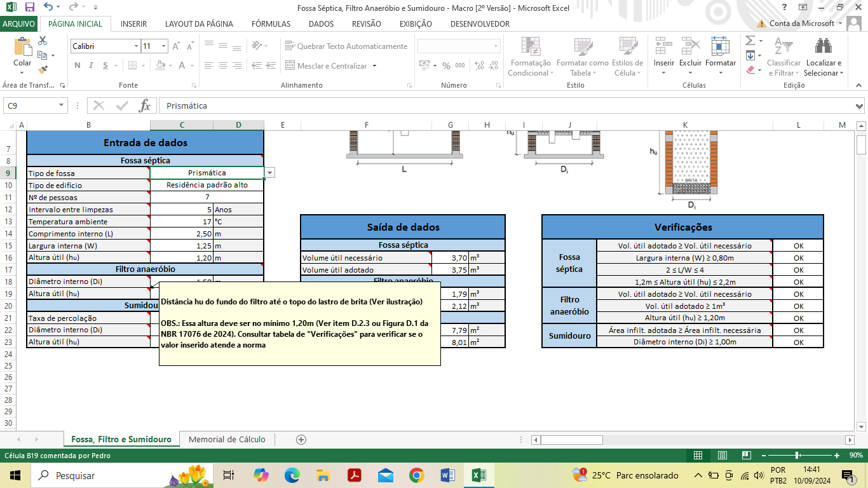The width and height of the screenshot is (868, 488).
Task: Open the FÓRMULAS ribbon tab
Action: (271, 24)
